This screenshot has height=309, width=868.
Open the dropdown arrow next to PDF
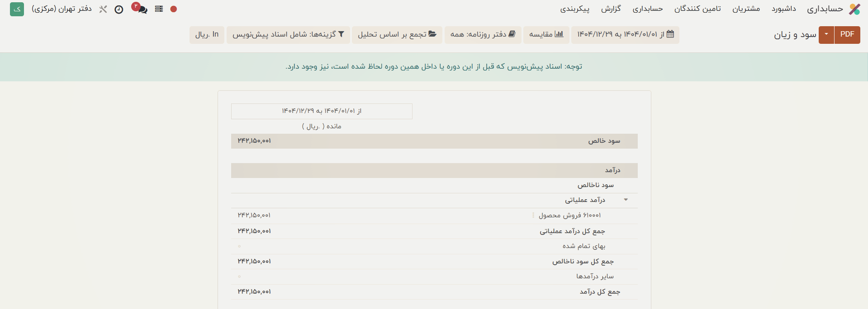coord(826,35)
